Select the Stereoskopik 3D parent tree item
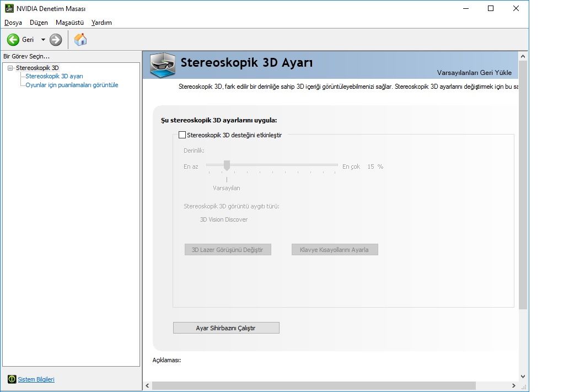569x392 pixels. tap(37, 68)
